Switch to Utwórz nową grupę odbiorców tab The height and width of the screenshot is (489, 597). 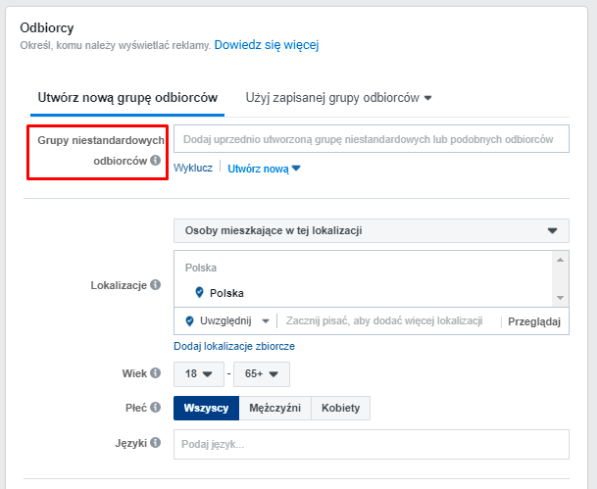tap(127, 97)
